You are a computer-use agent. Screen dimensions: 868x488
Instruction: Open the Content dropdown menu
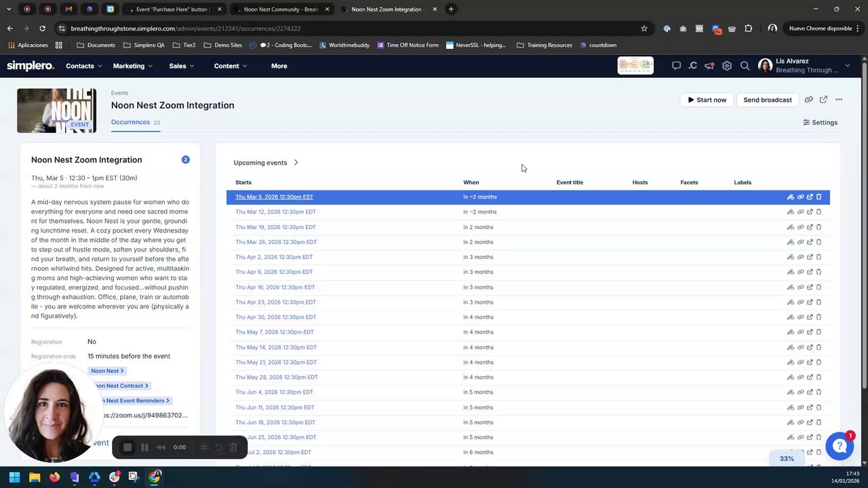point(231,66)
